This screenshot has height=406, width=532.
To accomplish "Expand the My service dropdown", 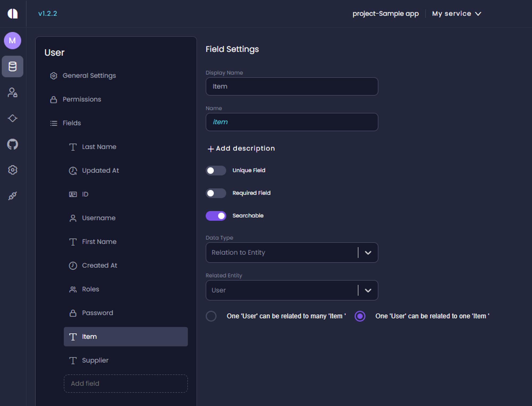I will (456, 14).
